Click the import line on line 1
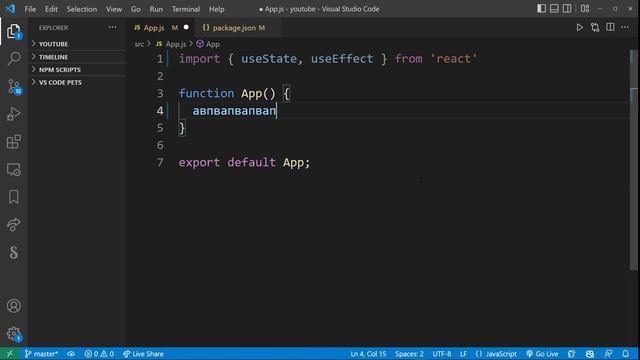 tap(327, 59)
